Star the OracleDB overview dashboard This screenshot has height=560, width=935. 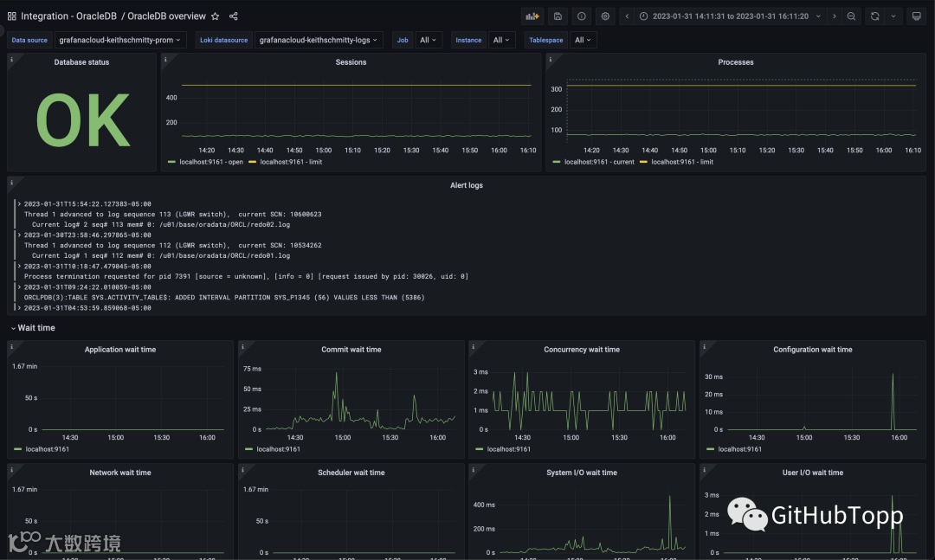pyautogui.click(x=216, y=16)
